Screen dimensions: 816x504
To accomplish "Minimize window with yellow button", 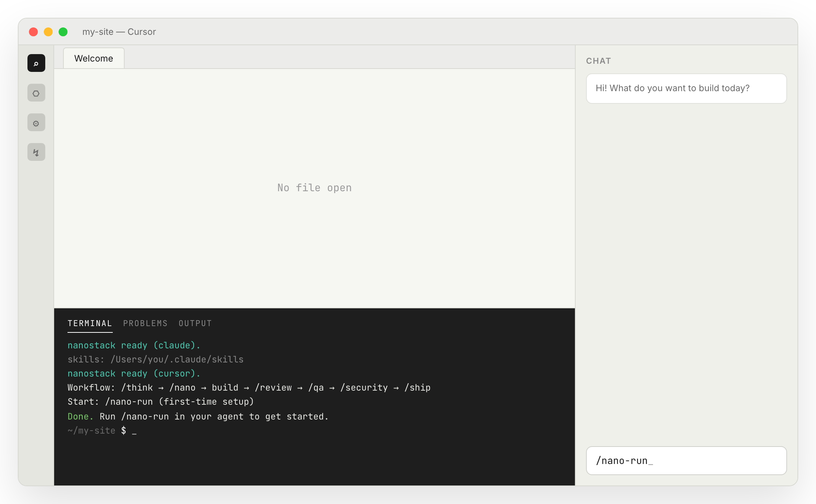I will pyautogui.click(x=48, y=32).
